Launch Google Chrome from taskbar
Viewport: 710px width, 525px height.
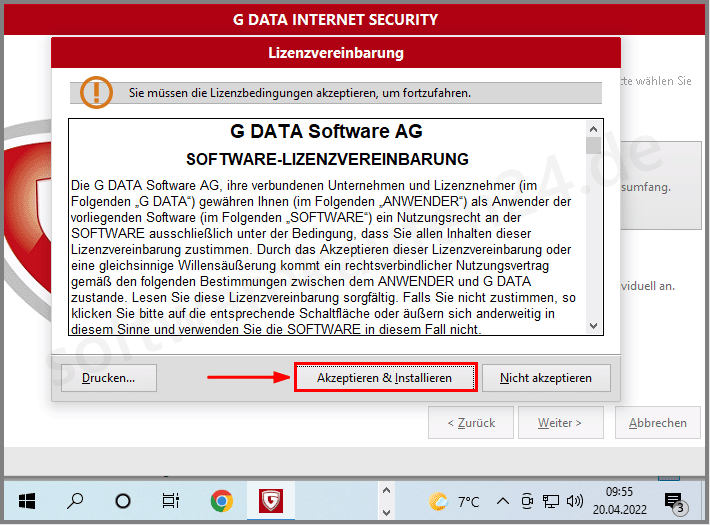click(x=221, y=500)
